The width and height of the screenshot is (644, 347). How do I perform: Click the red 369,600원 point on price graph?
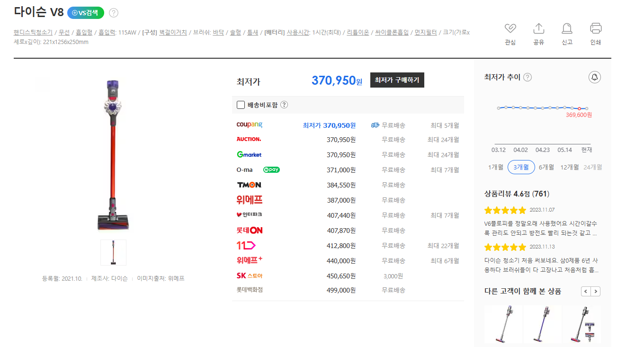pyautogui.click(x=579, y=108)
